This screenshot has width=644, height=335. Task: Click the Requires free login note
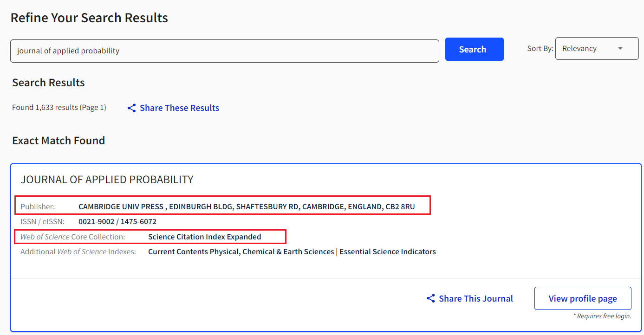(x=602, y=316)
